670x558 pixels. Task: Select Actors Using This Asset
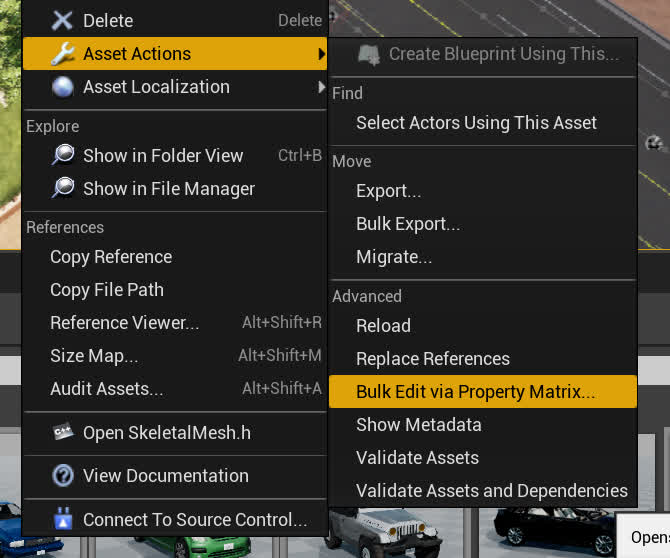[x=476, y=123]
